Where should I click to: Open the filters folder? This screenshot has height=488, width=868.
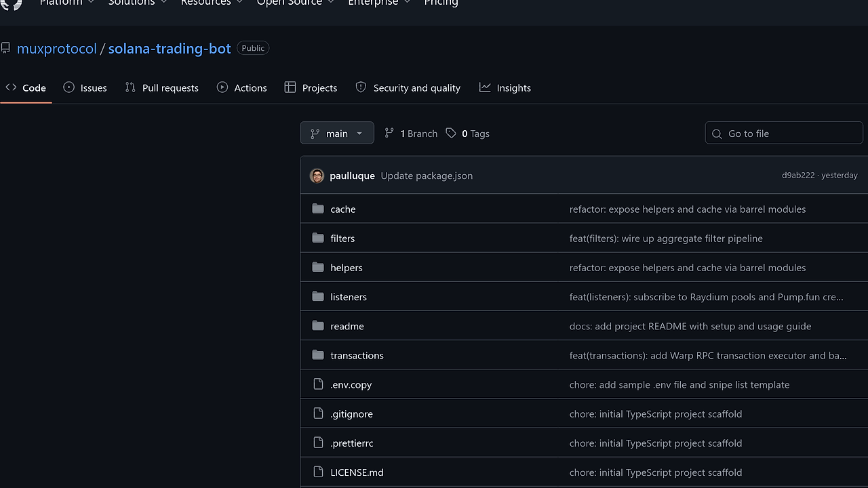tap(342, 239)
